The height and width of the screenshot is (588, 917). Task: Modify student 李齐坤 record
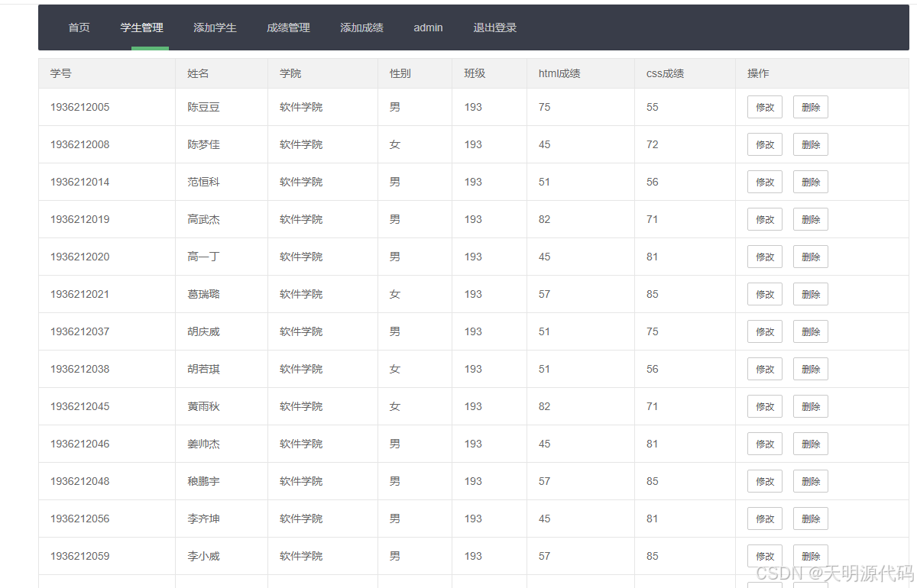765,519
